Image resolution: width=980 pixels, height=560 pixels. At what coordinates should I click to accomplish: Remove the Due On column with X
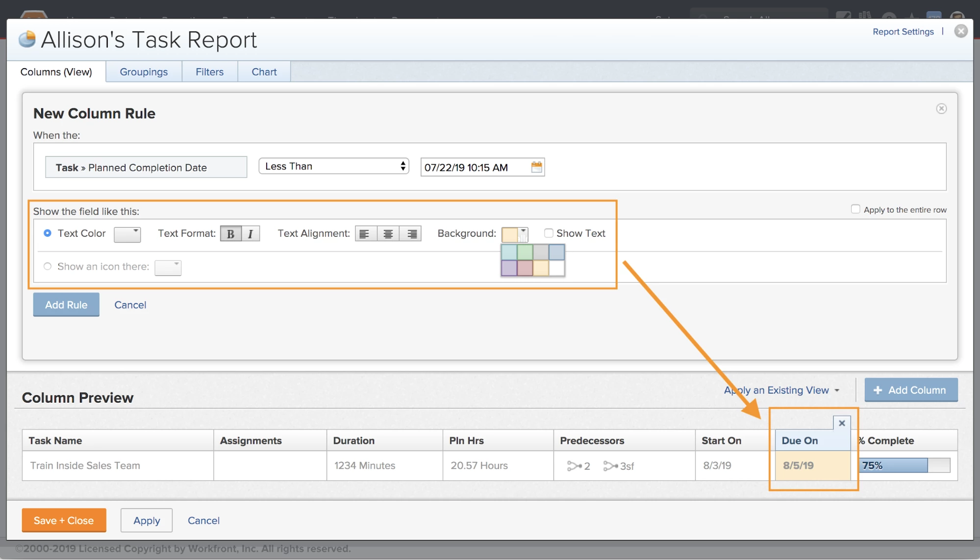[842, 423]
